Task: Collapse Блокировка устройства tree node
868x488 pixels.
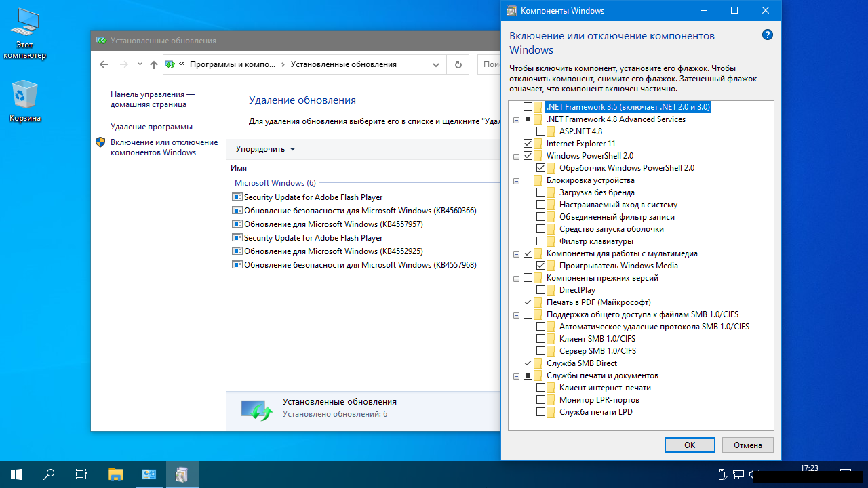Action: (x=517, y=180)
